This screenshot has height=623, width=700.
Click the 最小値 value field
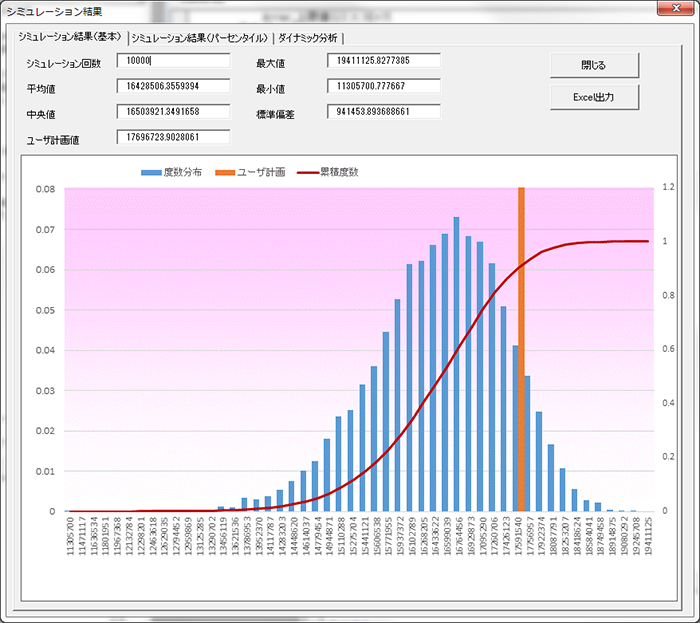[x=384, y=86]
